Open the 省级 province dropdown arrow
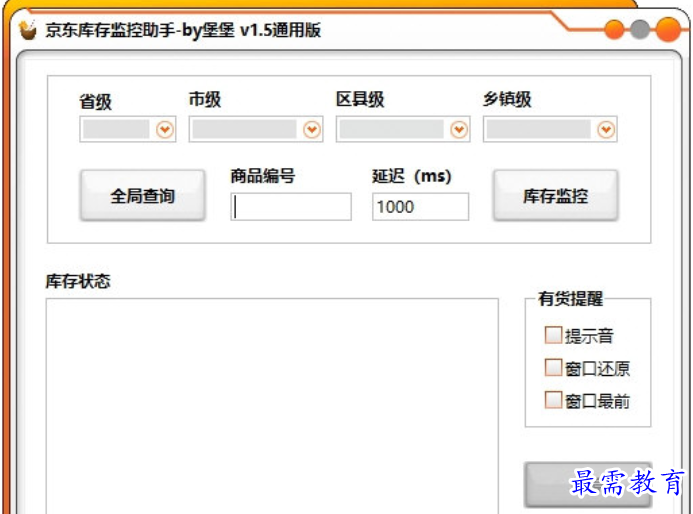 tap(165, 129)
